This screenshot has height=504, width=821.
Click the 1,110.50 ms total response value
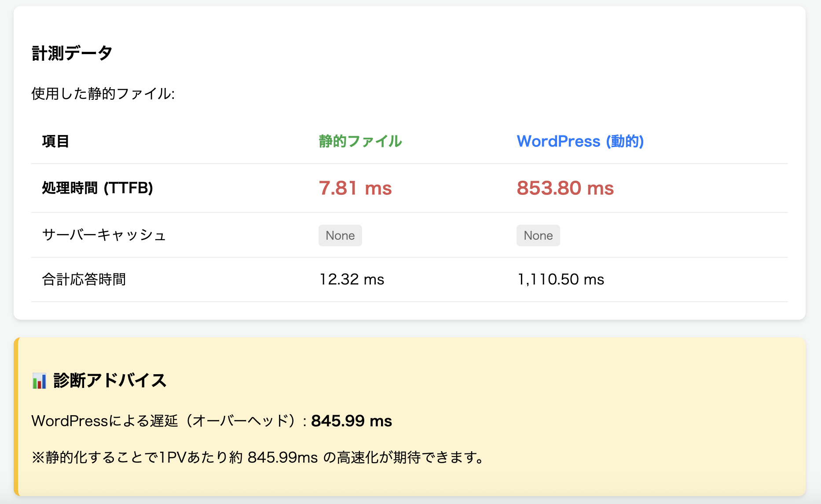561,280
